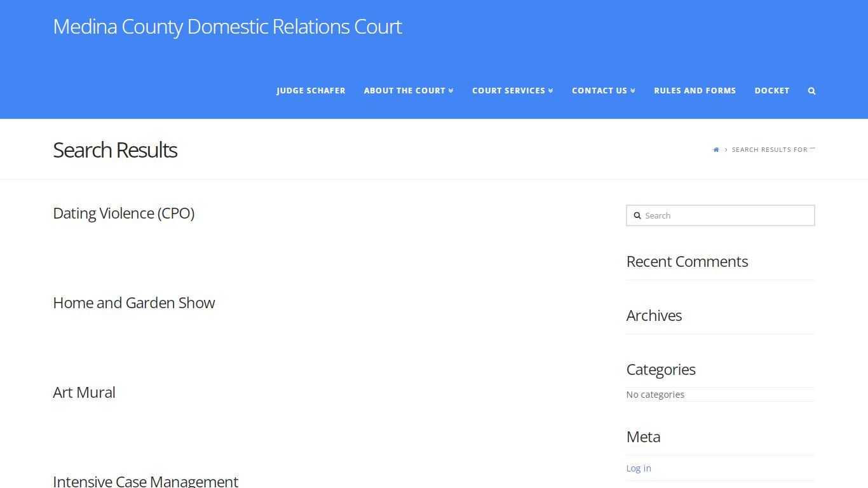The image size is (868, 488).
Task: Click the Meta sidebar heading
Action: [643, 437]
